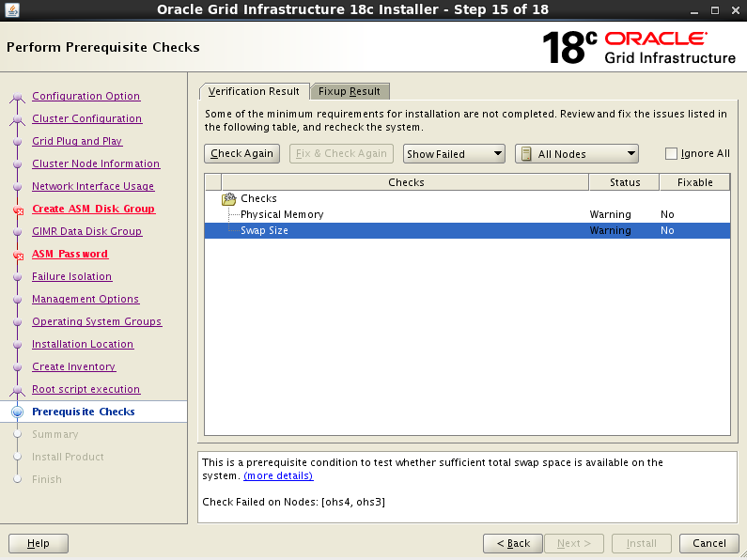Open the more details link
This screenshot has width=747, height=560.
[x=278, y=475]
